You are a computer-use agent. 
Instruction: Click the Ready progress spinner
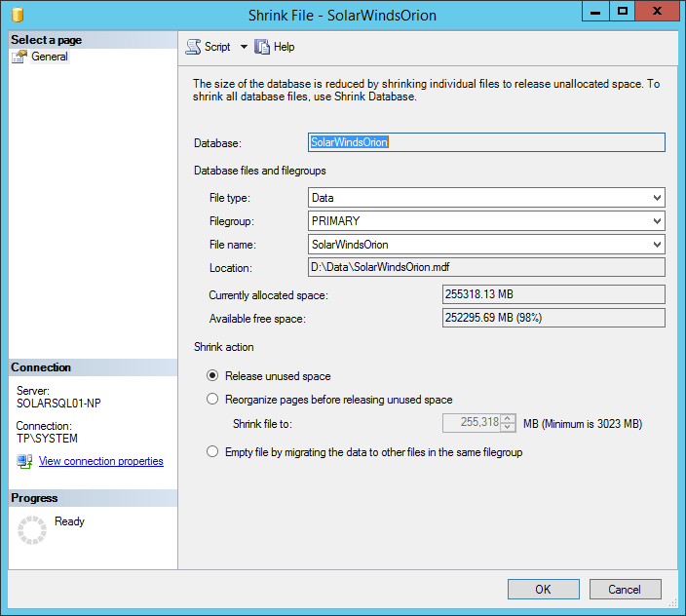[x=32, y=530]
